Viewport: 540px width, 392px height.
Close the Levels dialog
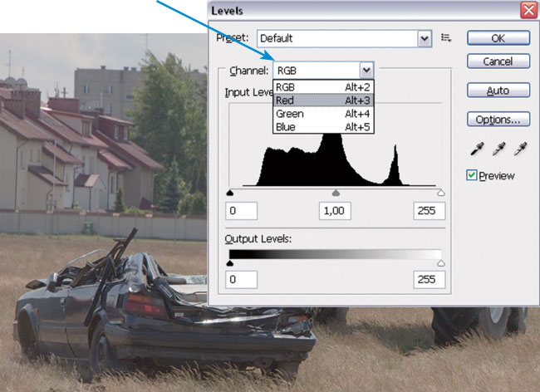tap(528, 10)
